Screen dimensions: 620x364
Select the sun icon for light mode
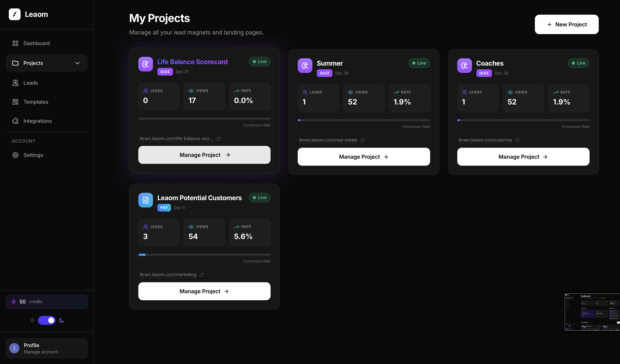pos(32,320)
